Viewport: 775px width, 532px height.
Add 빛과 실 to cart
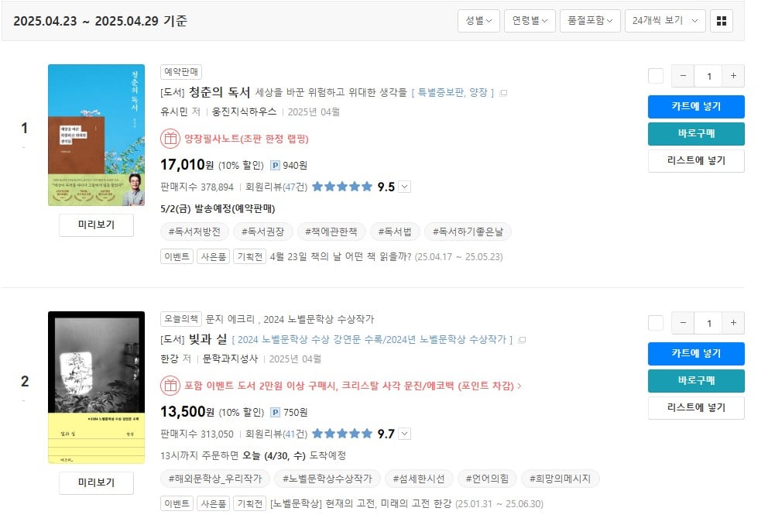click(x=696, y=354)
